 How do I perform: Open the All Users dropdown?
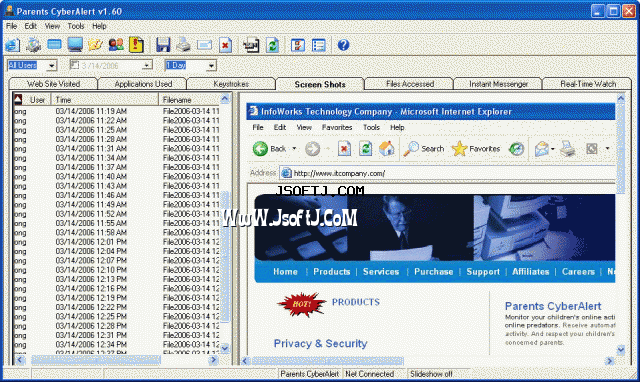52,65
